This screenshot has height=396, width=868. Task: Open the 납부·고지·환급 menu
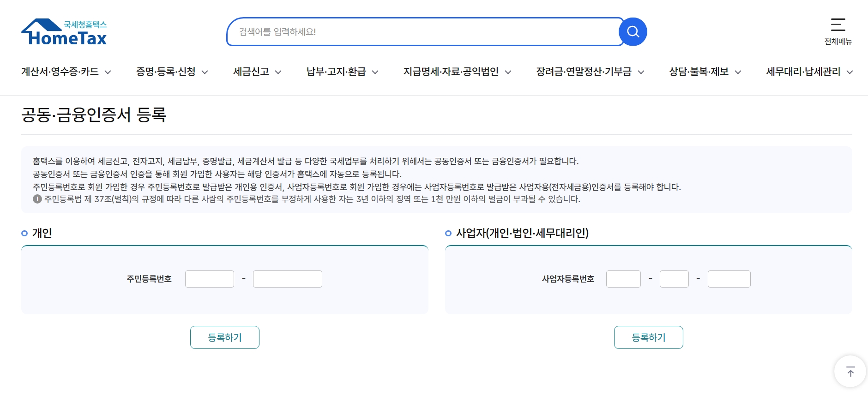coord(342,72)
